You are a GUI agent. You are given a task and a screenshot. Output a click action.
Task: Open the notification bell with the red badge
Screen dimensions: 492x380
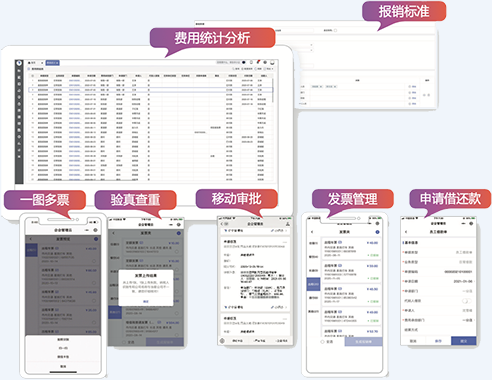coord(258,62)
